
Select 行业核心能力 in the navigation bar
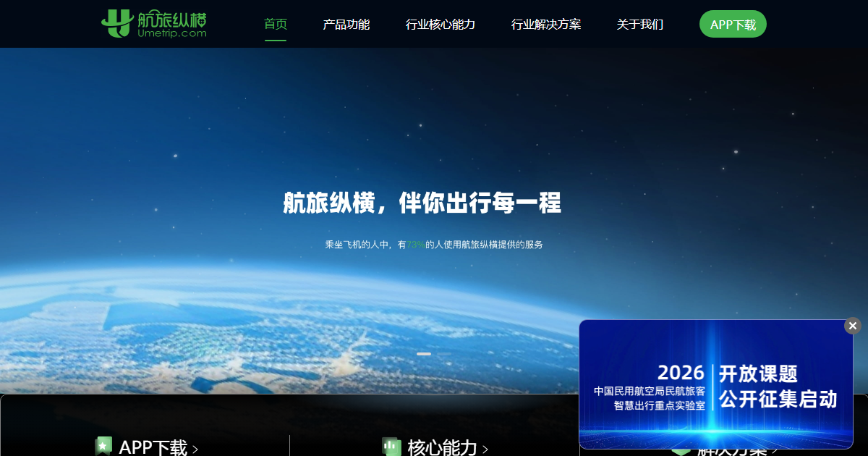(x=441, y=24)
